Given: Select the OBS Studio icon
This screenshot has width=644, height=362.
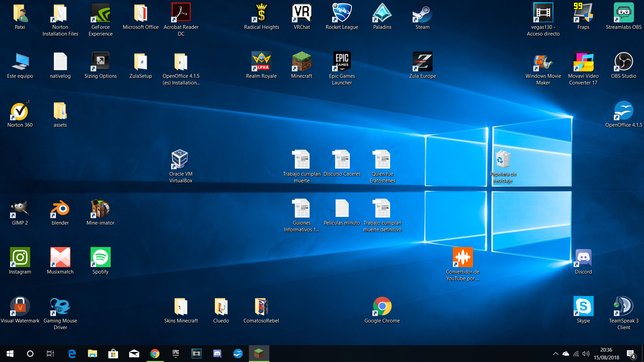Looking at the screenshot, I should [x=624, y=62].
